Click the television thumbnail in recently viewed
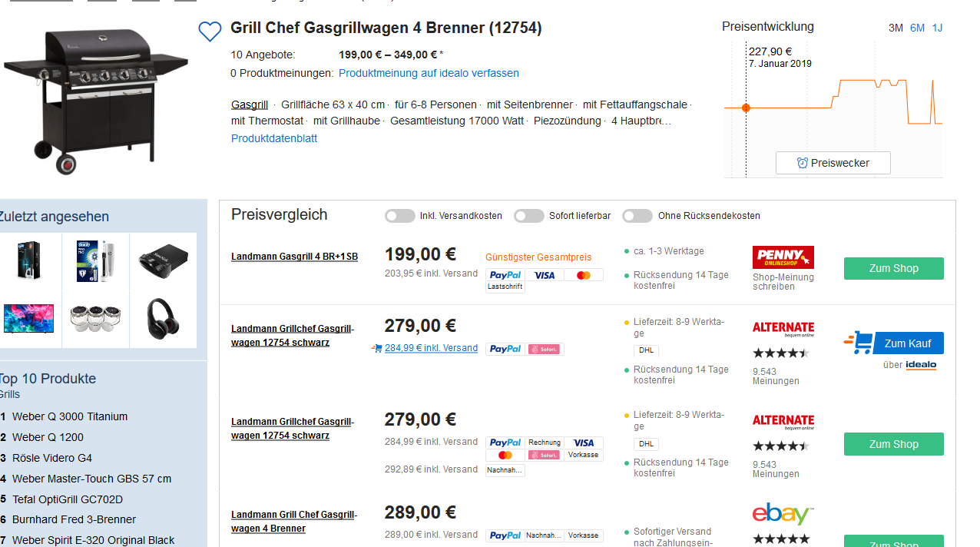The height and width of the screenshot is (547, 980). coord(29,319)
